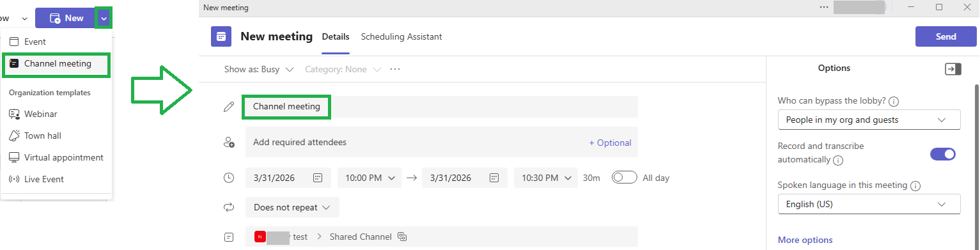Click the New meeting button
This screenshot has height=250, width=980.
pos(65,18)
